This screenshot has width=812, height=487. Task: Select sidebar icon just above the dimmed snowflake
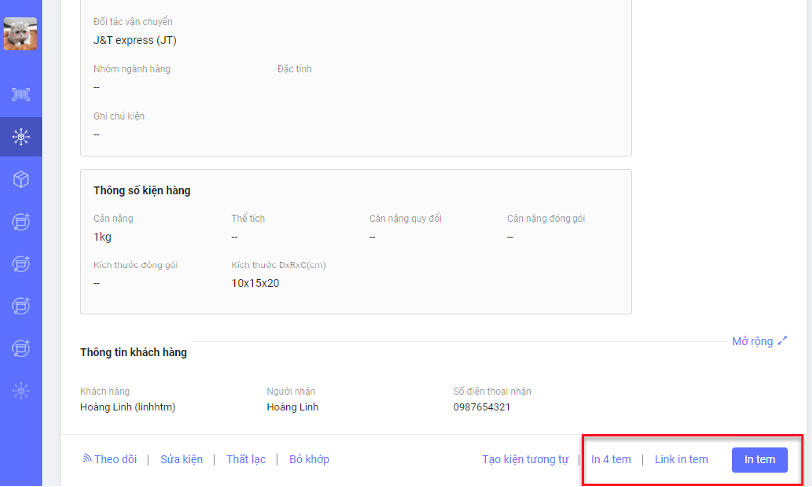click(21, 348)
